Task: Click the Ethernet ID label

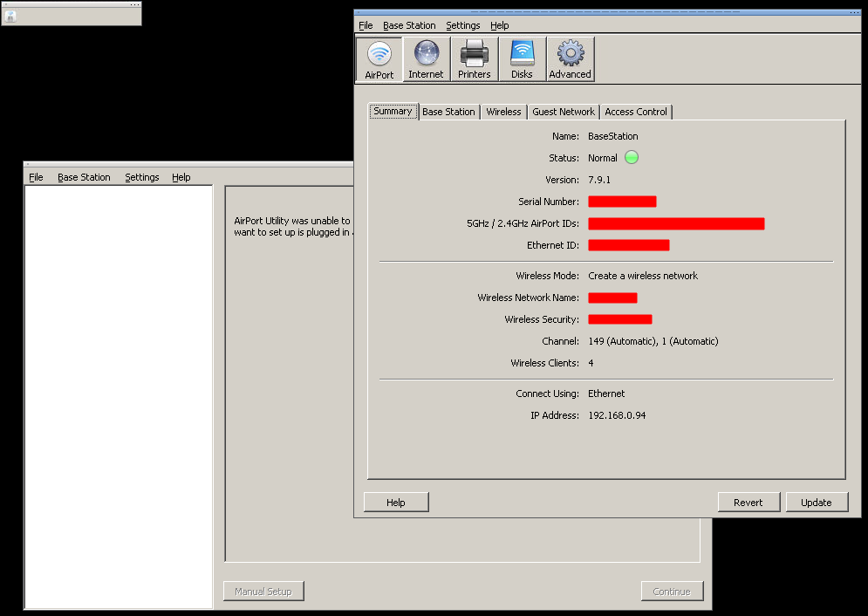Action: tap(552, 245)
